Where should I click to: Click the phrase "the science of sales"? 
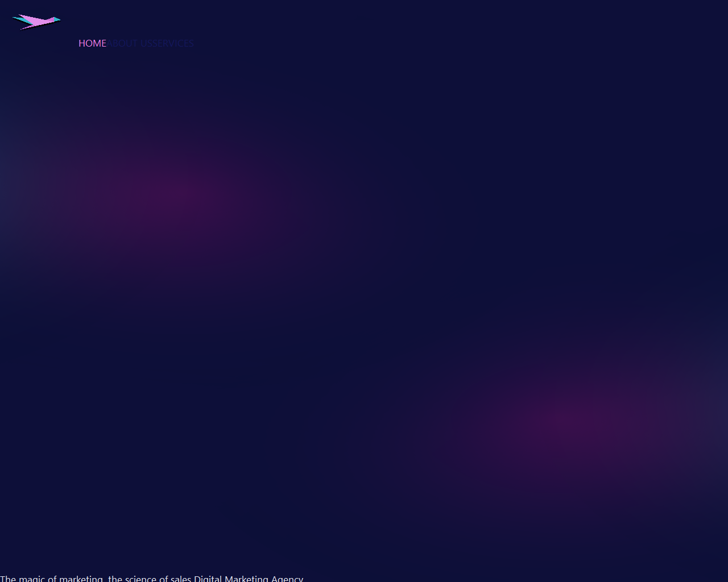(x=150, y=578)
